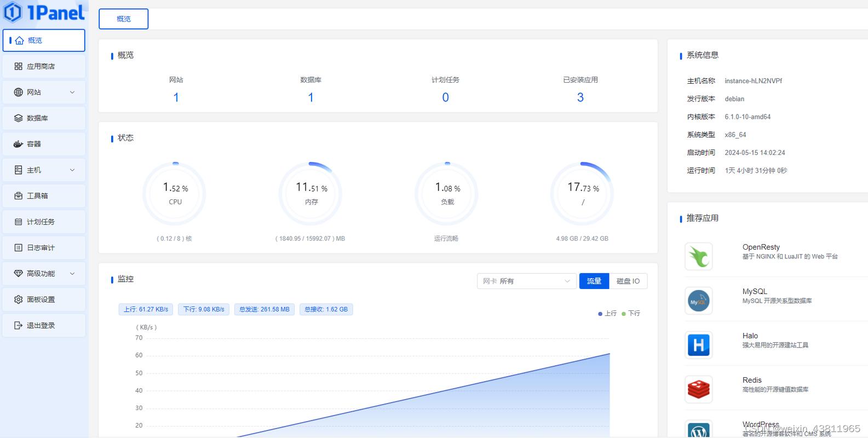Click the 负载 load gauge

click(x=447, y=194)
